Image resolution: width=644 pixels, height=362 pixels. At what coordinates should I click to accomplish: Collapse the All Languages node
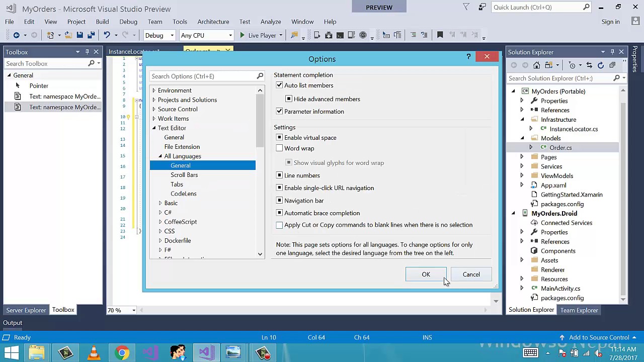point(160,156)
